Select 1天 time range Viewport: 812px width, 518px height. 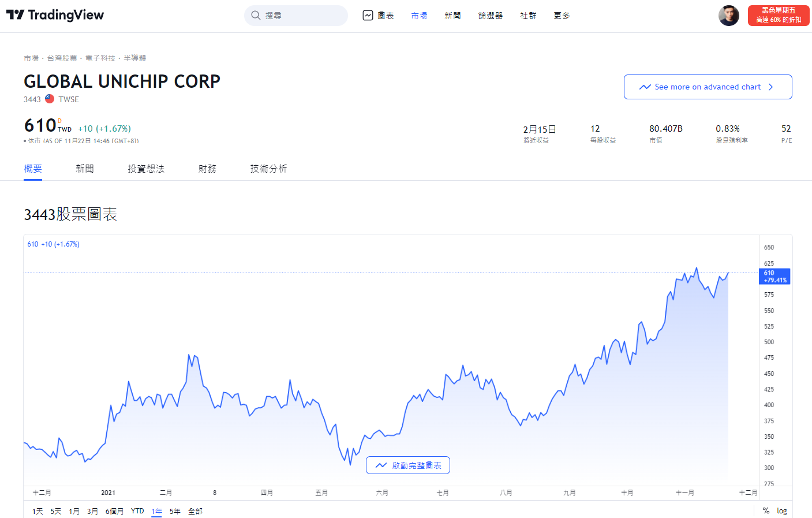(38, 511)
